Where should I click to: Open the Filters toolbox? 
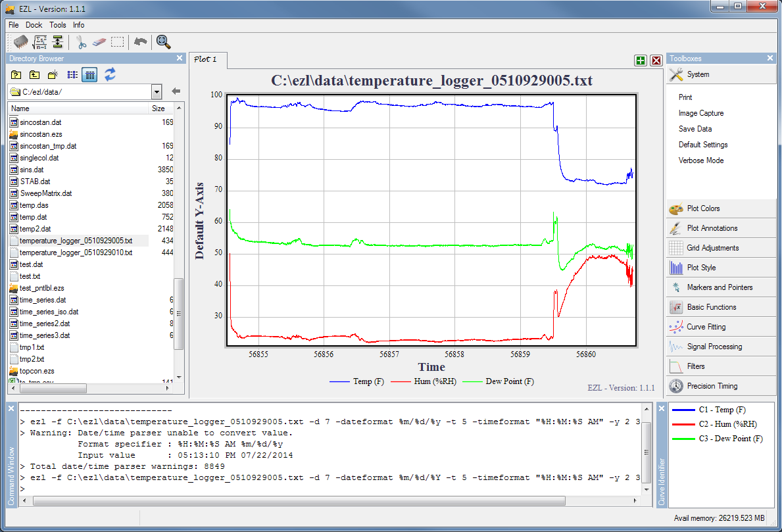(721, 366)
